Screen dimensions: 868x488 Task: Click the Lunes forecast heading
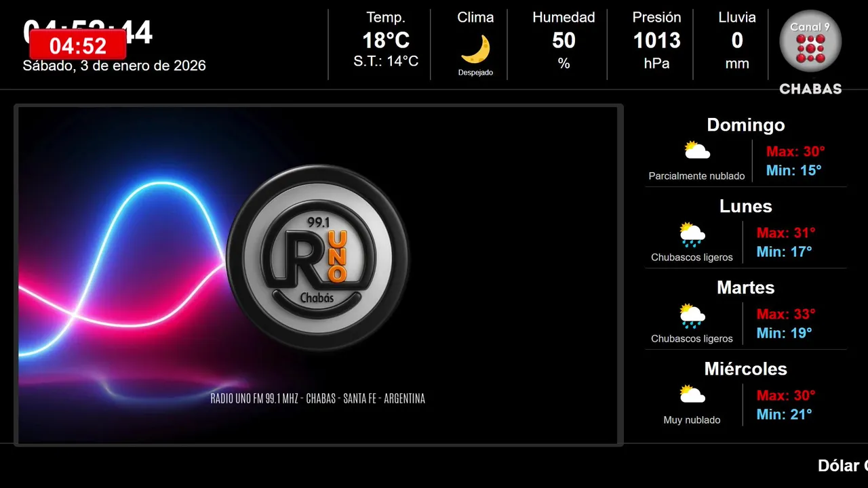[x=746, y=206]
